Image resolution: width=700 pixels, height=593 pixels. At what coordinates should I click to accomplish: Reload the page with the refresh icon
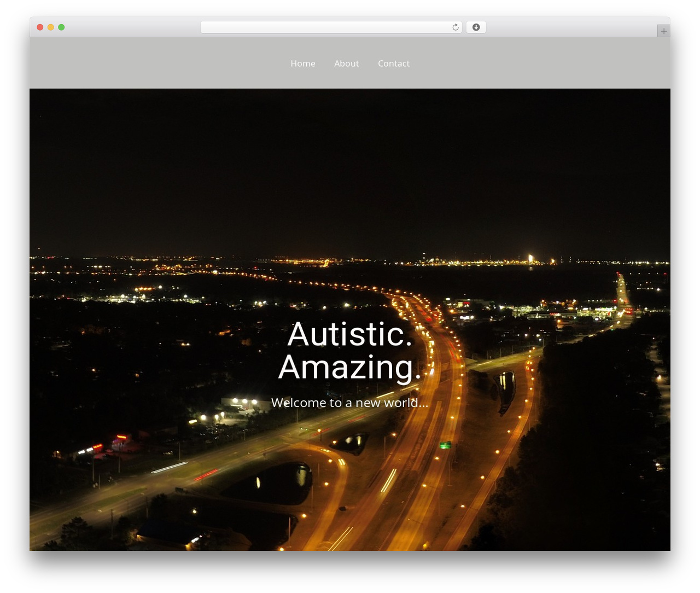[456, 27]
